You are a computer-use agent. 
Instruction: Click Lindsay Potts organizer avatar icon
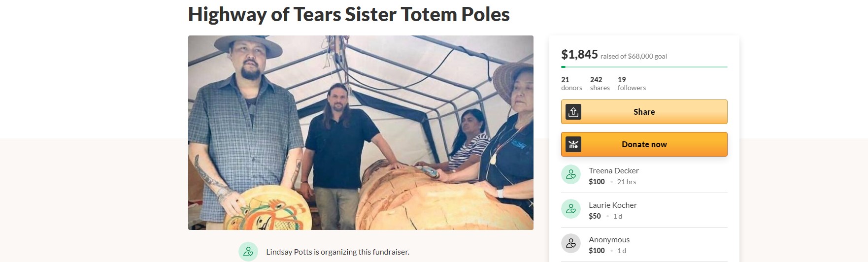(248, 252)
